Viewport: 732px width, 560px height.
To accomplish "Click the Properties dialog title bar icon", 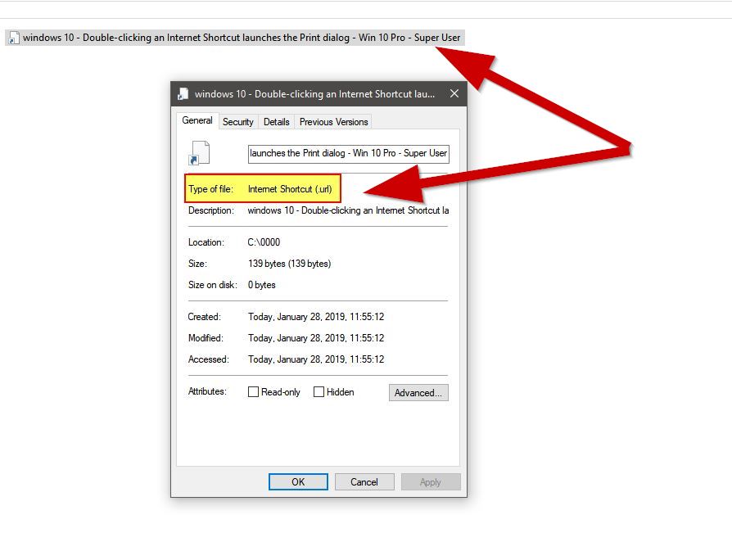I will click(183, 94).
